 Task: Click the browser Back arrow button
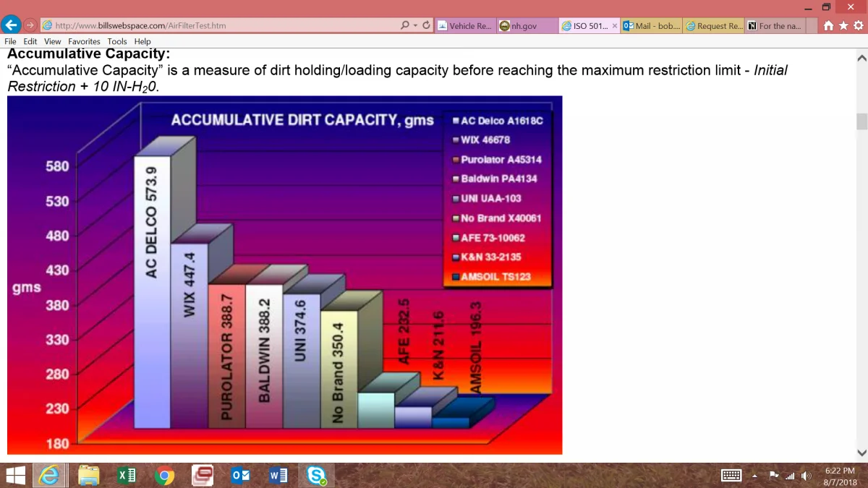point(10,25)
